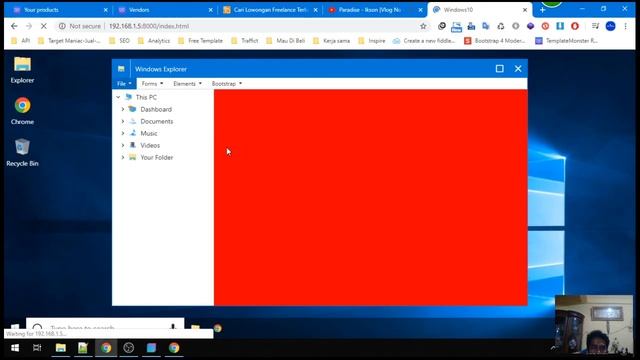Open the Analytics bookmark folder
This screenshot has width=640, height=360.
coord(154,40)
